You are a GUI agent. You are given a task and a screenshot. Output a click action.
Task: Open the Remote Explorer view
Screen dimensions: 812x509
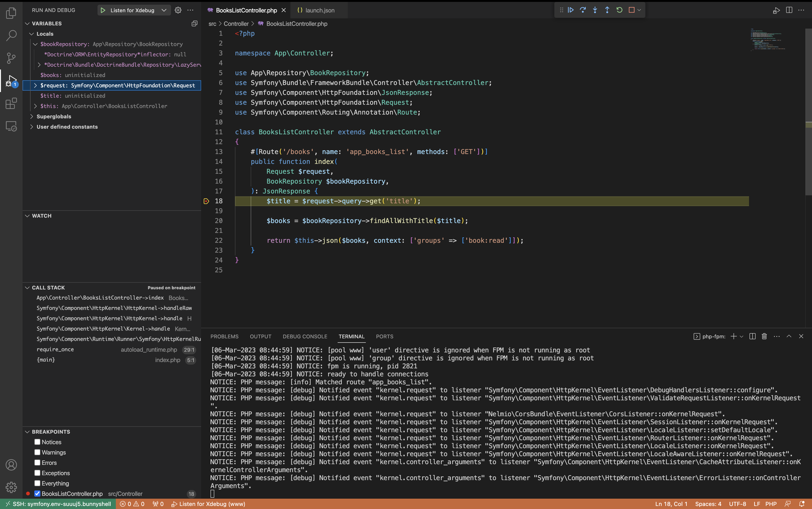[11, 126]
